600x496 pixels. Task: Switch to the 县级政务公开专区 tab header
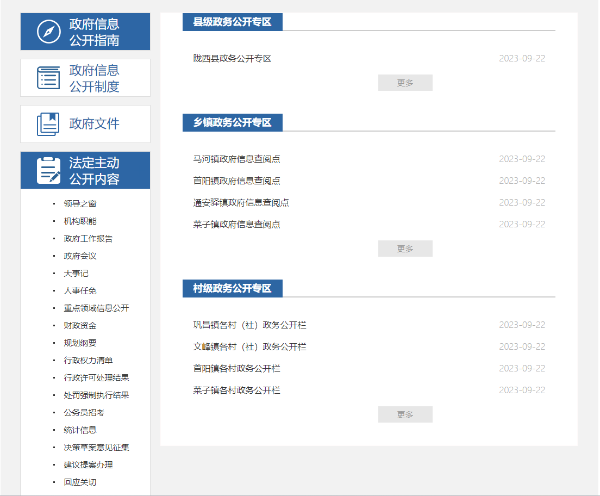tap(234, 21)
